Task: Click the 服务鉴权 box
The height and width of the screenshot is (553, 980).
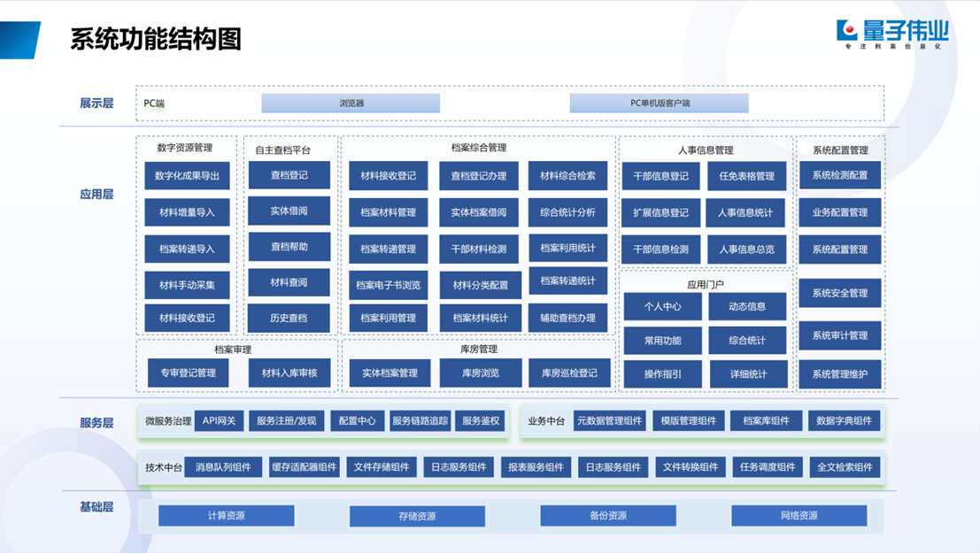Action: click(x=481, y=420)
